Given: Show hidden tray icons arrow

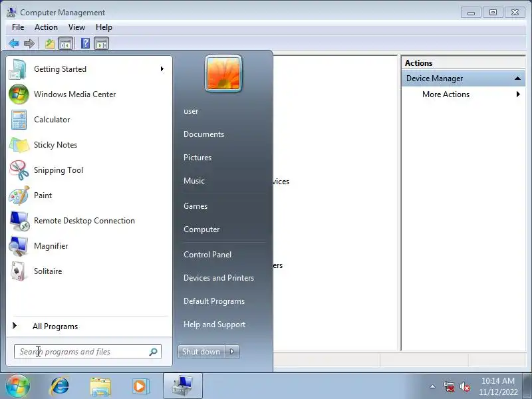Looking at the screenshot, I should (x=433, y=386).
